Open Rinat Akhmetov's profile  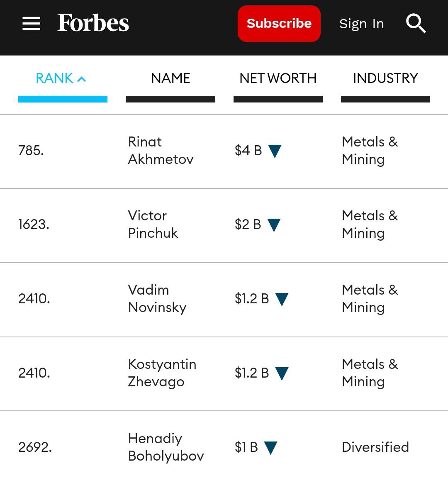[161, 151]
